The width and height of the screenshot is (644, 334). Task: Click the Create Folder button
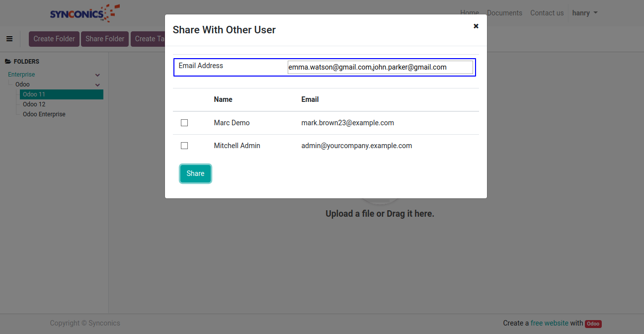pos(54,39)
